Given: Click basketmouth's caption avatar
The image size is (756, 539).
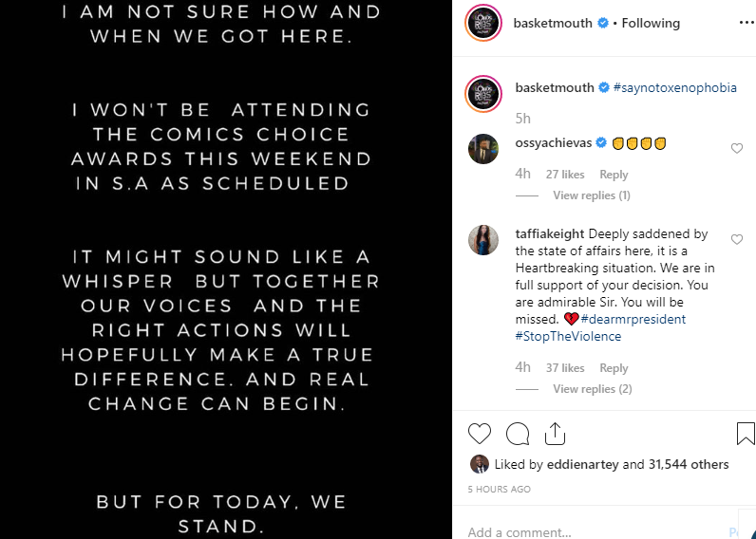Looking at the screenshot, I should click(482, 94).
